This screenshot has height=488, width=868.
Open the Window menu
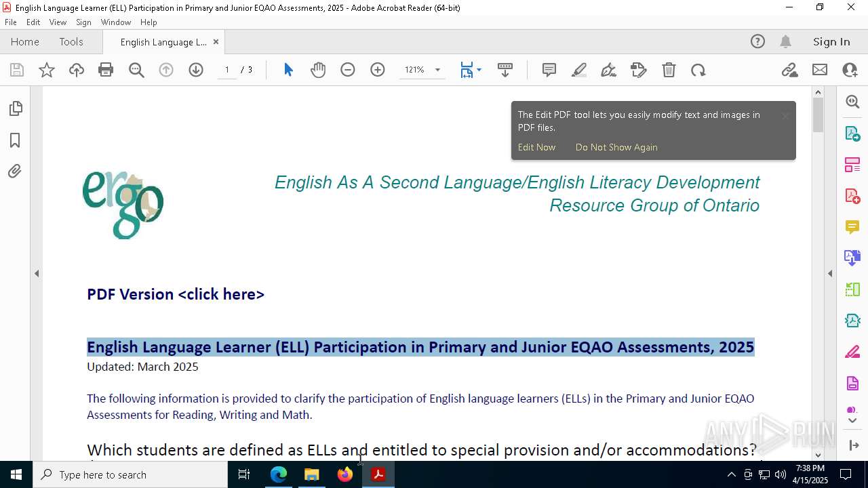click(x=116, y=22)
